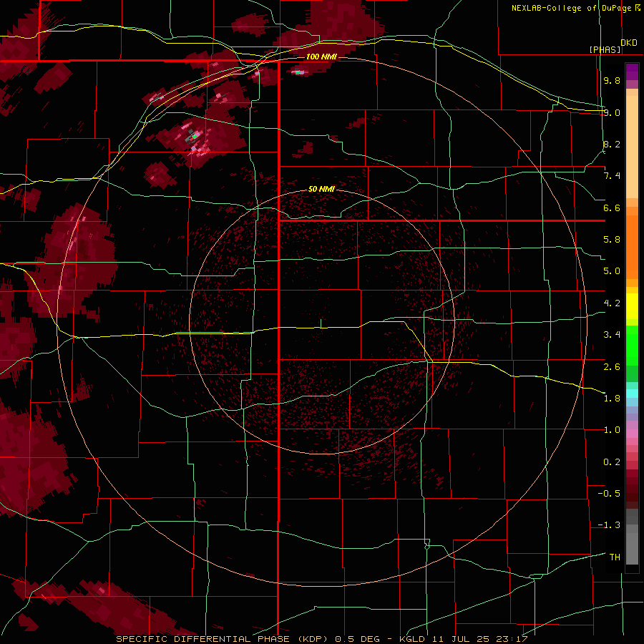Click the SPECIFIC DIFFERENTIAL PHASE (KDP) title text
The image size is (644, 644).
pos(224,639)
